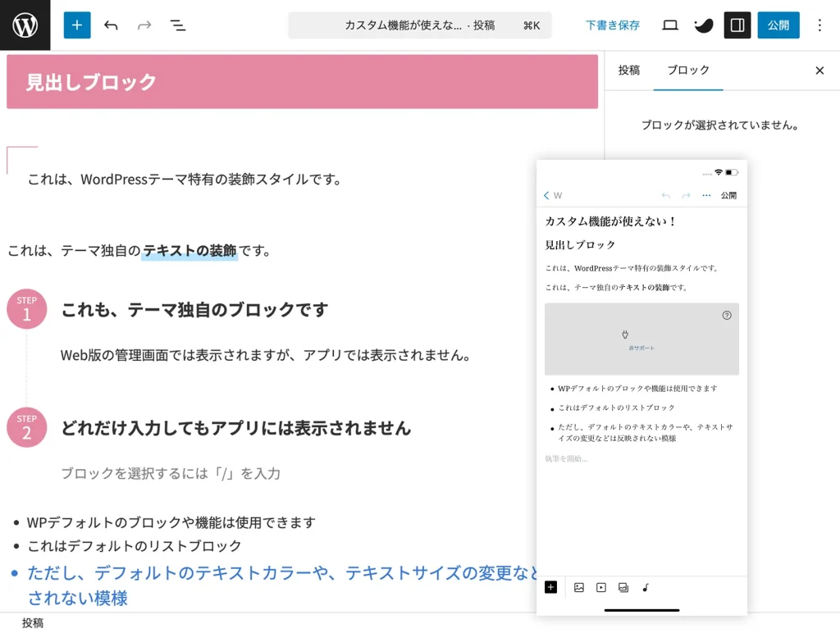
Task: Select STEP 1 heading これも、テーマ独自のブロックです
Action: point(194,310)
